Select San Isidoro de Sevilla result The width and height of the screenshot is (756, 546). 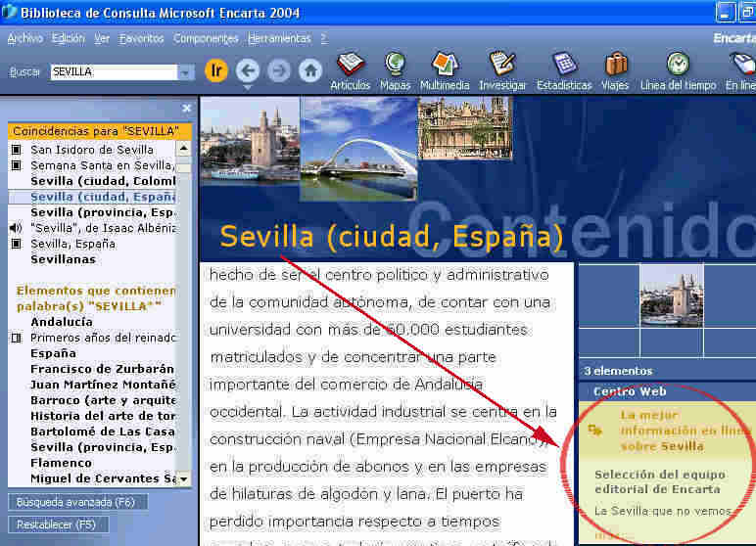[91, 150]
